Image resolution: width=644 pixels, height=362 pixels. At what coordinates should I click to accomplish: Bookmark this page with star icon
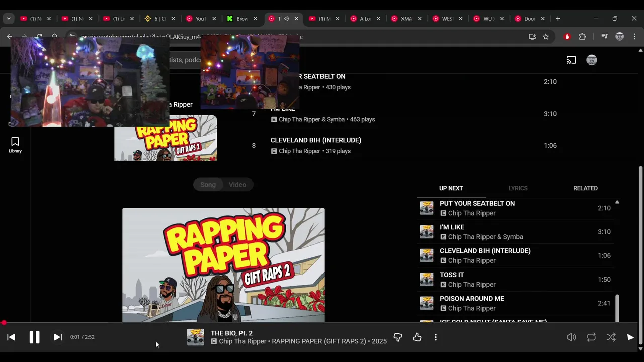tap(546, 37)
